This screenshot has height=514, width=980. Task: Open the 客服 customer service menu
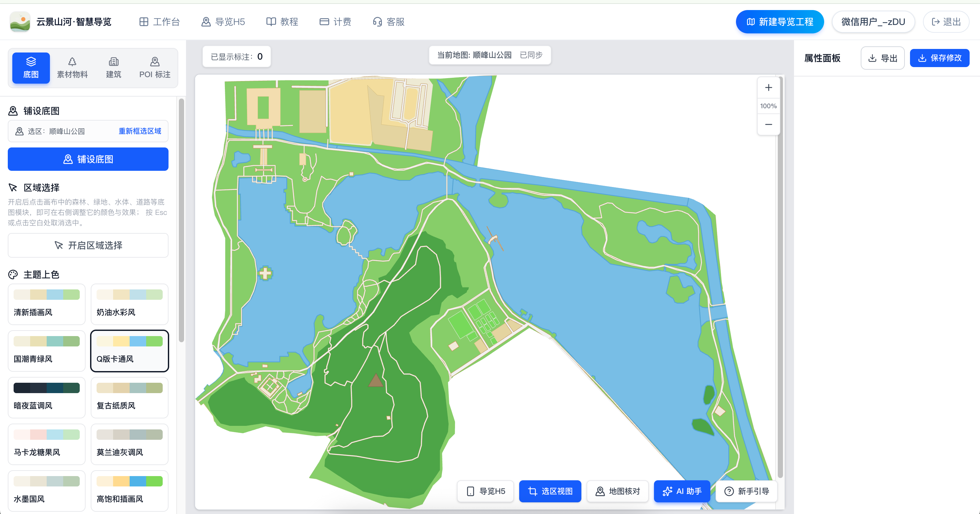coord(389,22)
